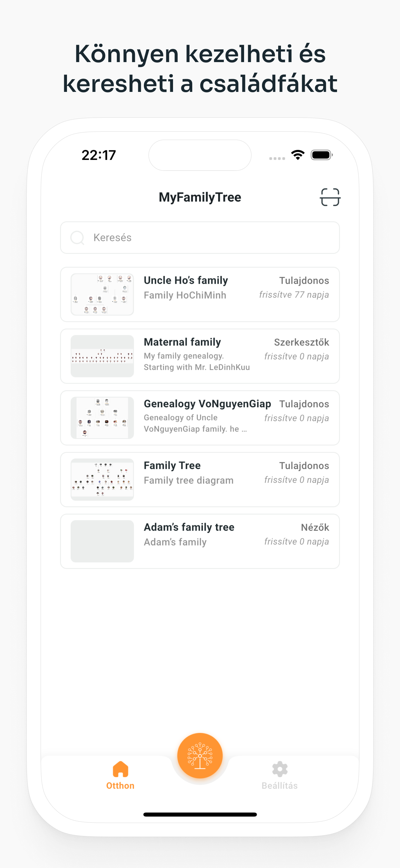Open the Beállítás gear icon
Image resolution: width=400 pixels, height=868 pixels.
pos(279,769)
